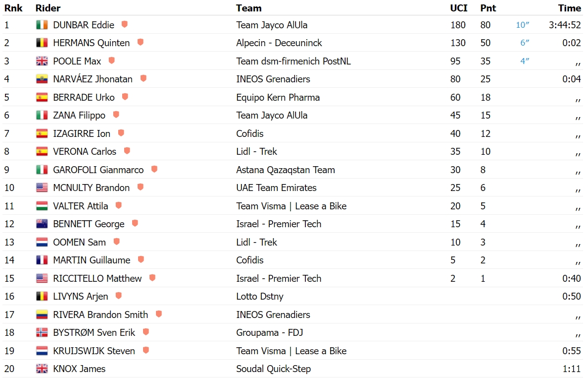Viewport: 588px width, 380px height.
Task: Click the Time column header
Action: tap(569, 8)
